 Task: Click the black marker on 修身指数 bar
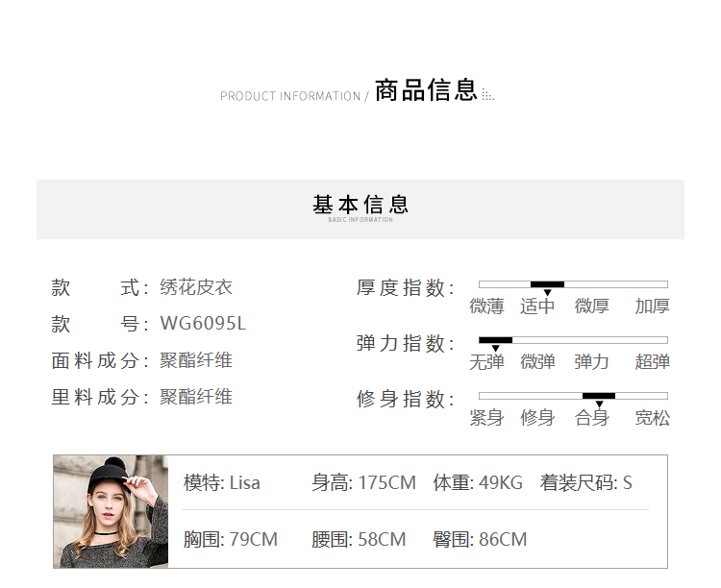coord(598,396)
